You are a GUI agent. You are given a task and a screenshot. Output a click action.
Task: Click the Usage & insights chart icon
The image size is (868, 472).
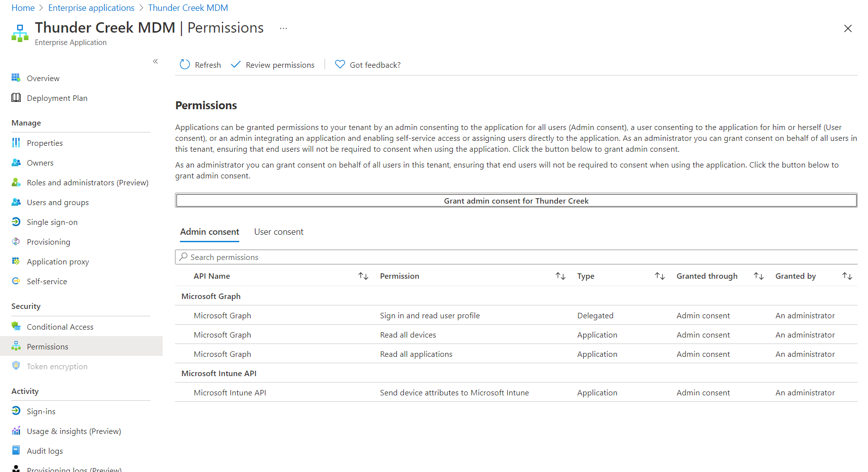(x=16, y=431)
